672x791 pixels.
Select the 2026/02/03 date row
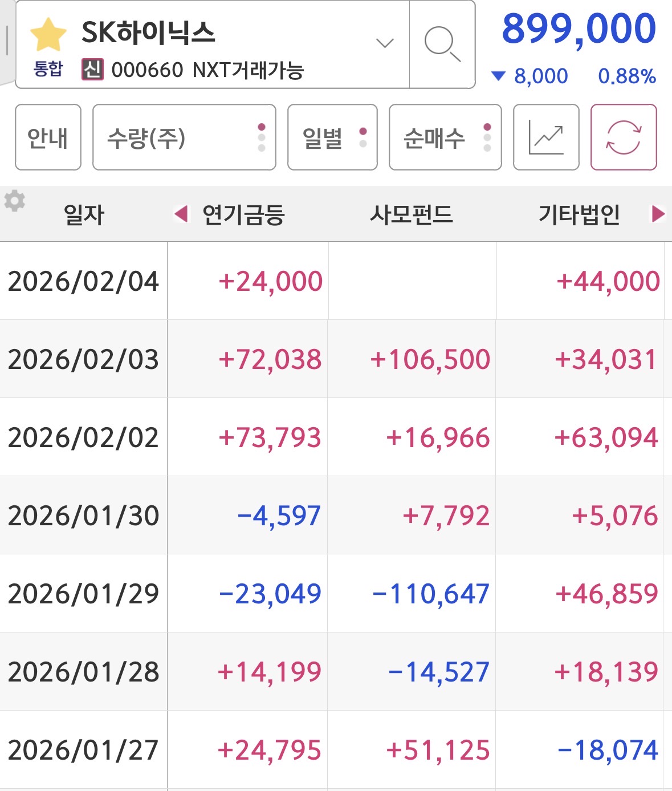(x=83, y=359)
